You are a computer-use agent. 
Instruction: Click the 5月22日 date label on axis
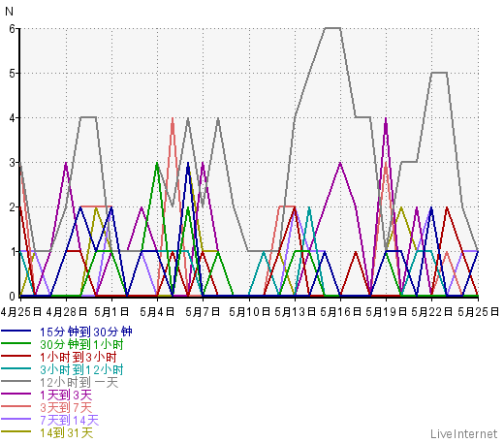(x=432, y=312)
